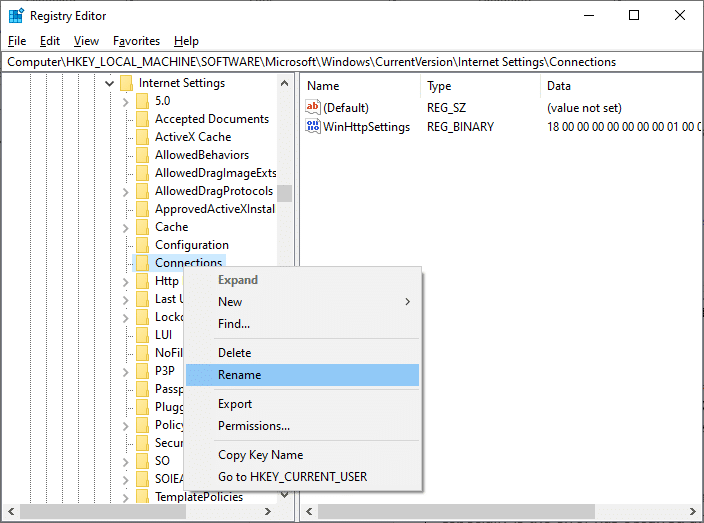The width and height of the screenshot is (704, 523).
Task: Click values pane horizontal scroll right arrow
Action: 693,511
